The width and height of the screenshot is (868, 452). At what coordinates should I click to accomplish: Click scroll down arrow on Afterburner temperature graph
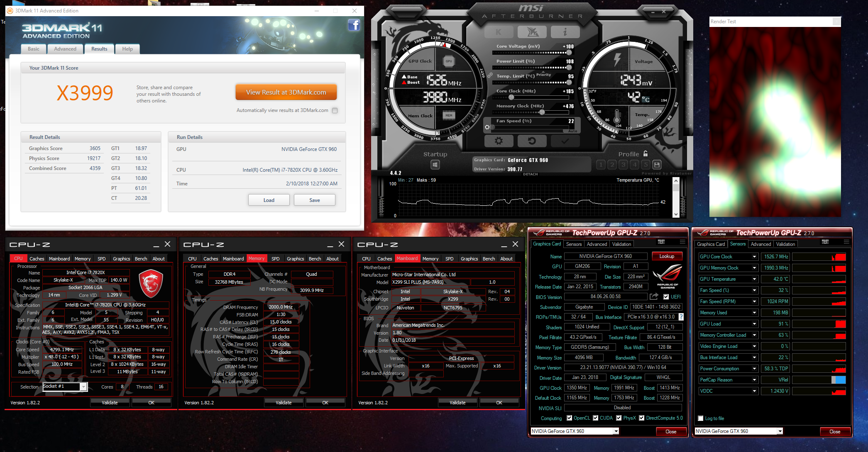[x=676, y=214]
